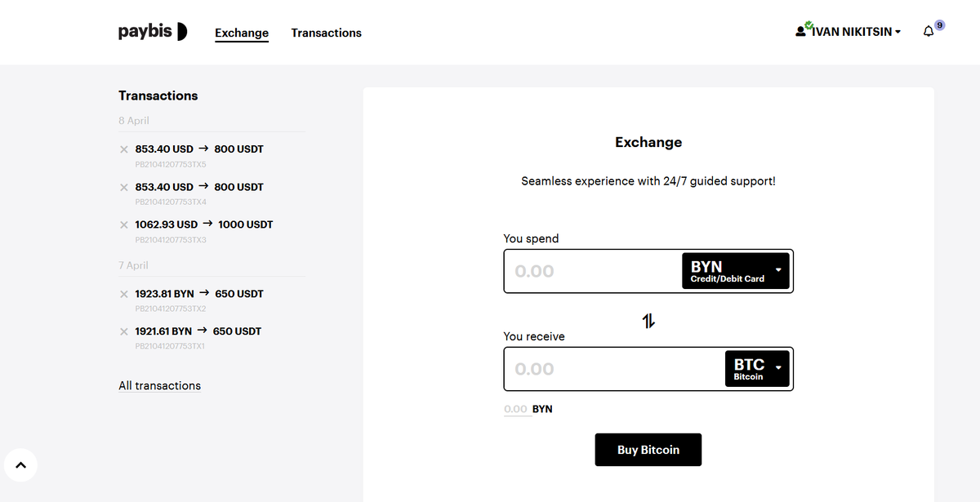
Task: Go to the Transactions tab
Action: (x=326, y=33)
